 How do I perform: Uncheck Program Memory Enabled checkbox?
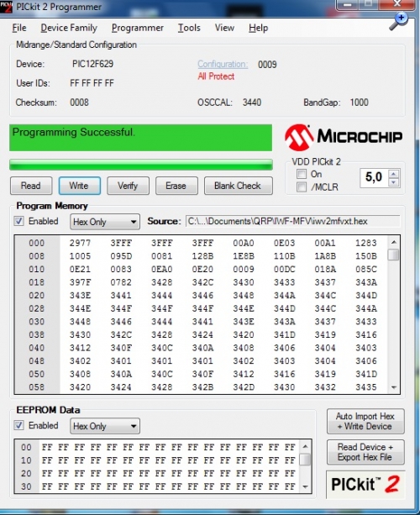pyautogui.click(x=18, y=221)
